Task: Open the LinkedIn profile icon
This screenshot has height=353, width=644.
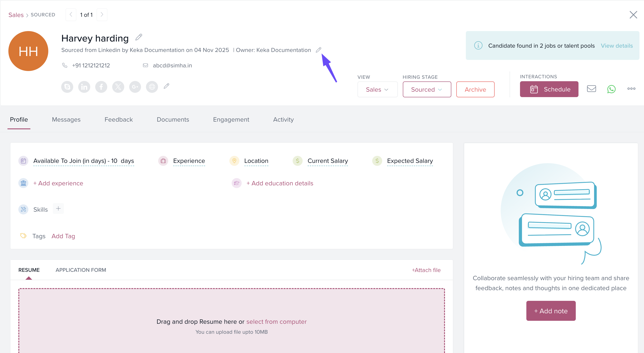Action: click(84, 87)
